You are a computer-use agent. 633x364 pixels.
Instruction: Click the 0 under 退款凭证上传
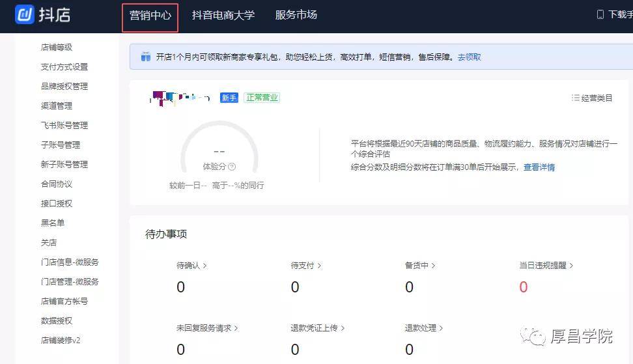[295, 350]
